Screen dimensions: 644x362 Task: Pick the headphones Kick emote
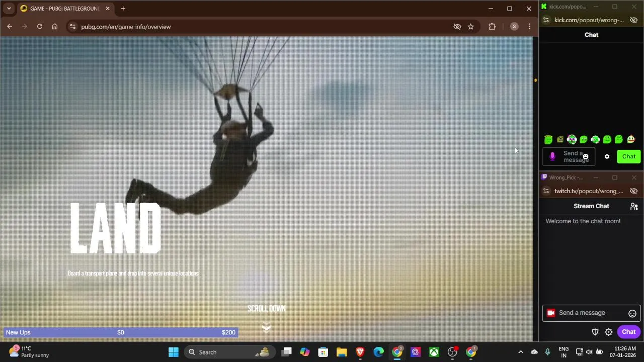tap(572, 139)
